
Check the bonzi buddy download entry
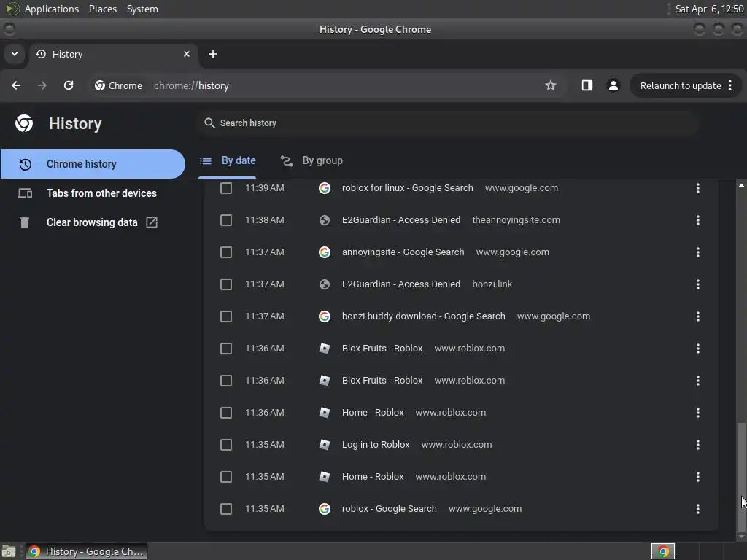(226, 316)
